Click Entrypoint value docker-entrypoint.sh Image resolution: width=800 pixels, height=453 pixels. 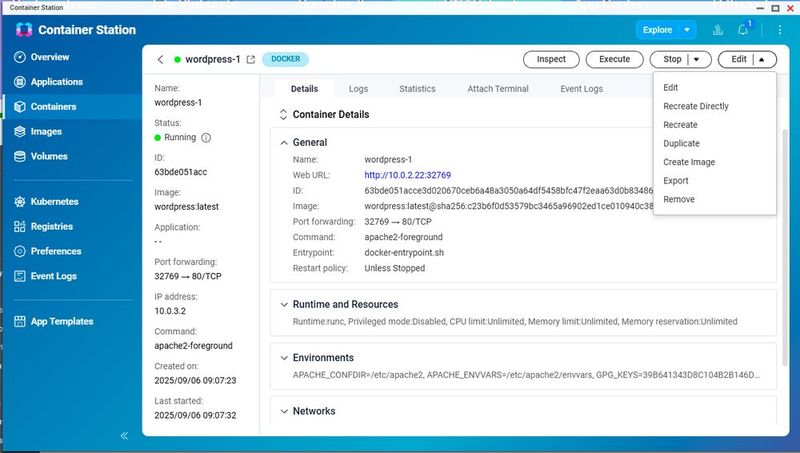coord(404,253)
